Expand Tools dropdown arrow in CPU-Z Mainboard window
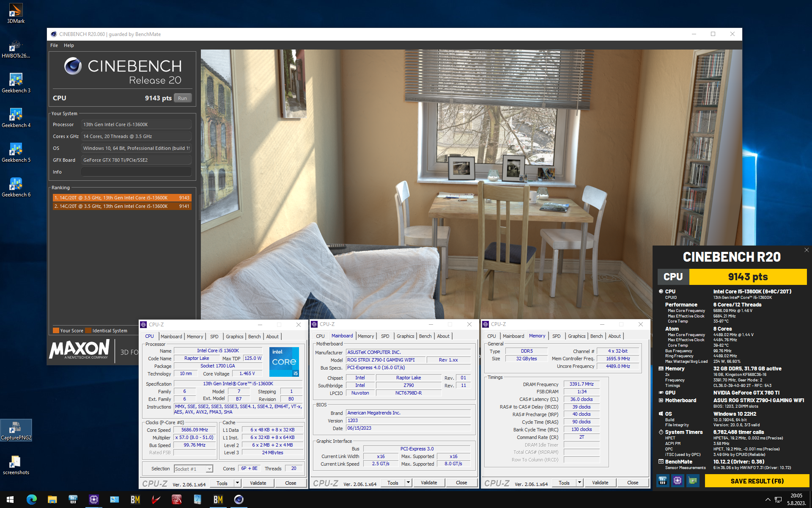Viewport: 812px width, 508px height. 408,483
